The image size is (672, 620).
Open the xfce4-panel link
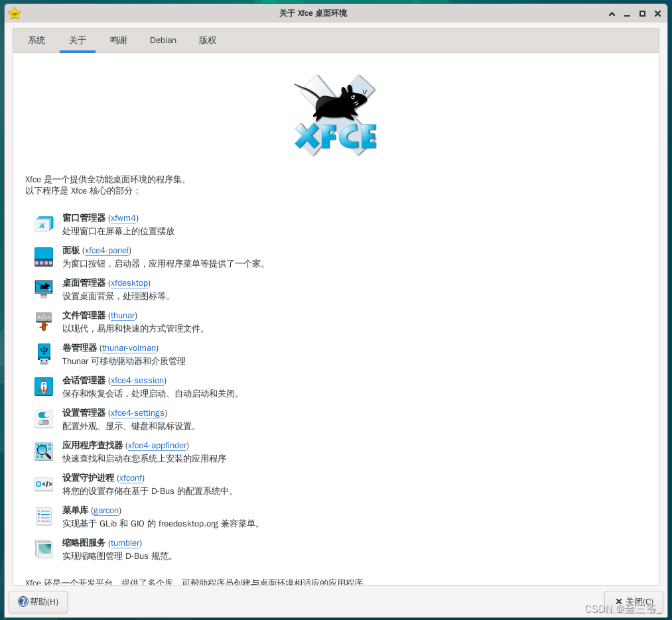click(x=107, y=251)
